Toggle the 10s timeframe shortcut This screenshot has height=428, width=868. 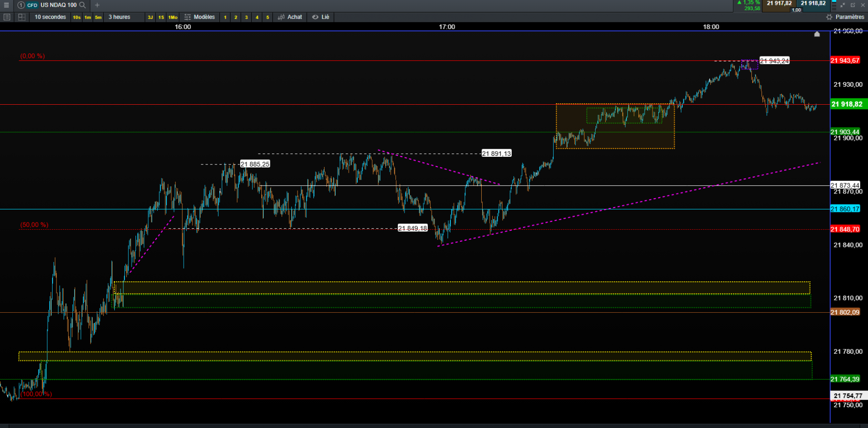(x=77, y=17)
